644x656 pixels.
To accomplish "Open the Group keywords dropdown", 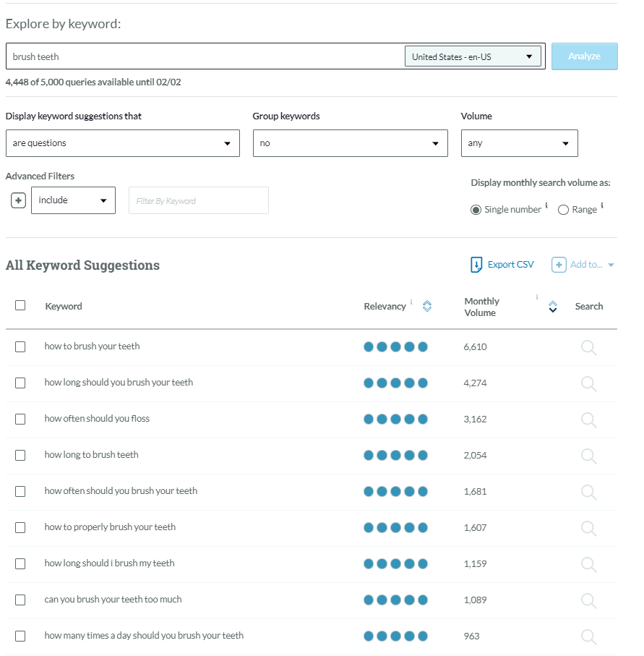I will (350, 143).
